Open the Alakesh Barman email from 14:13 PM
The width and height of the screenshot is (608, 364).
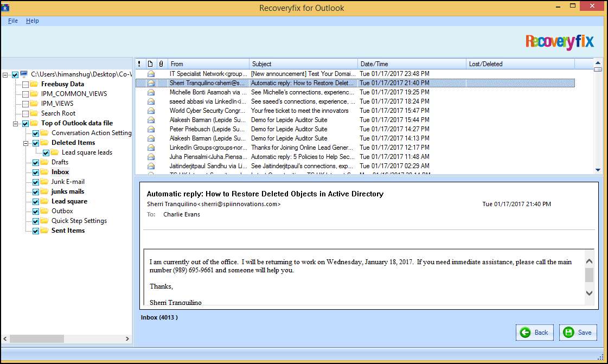(x=355, y=138)
